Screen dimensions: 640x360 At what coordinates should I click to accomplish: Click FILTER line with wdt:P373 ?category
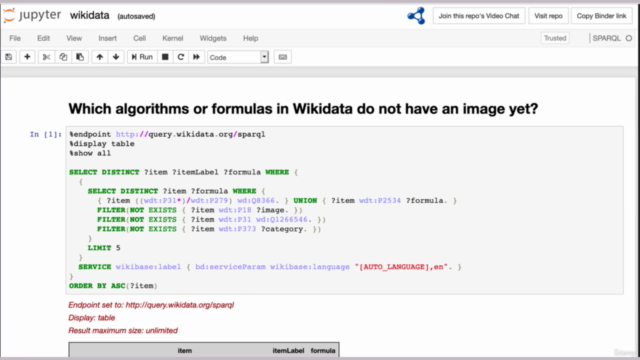pyautogui.click(x=209, y=229)
